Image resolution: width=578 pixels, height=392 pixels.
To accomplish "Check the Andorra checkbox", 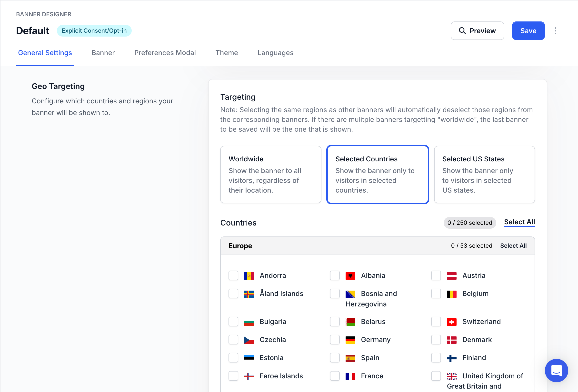I will (x=233, y=275).
